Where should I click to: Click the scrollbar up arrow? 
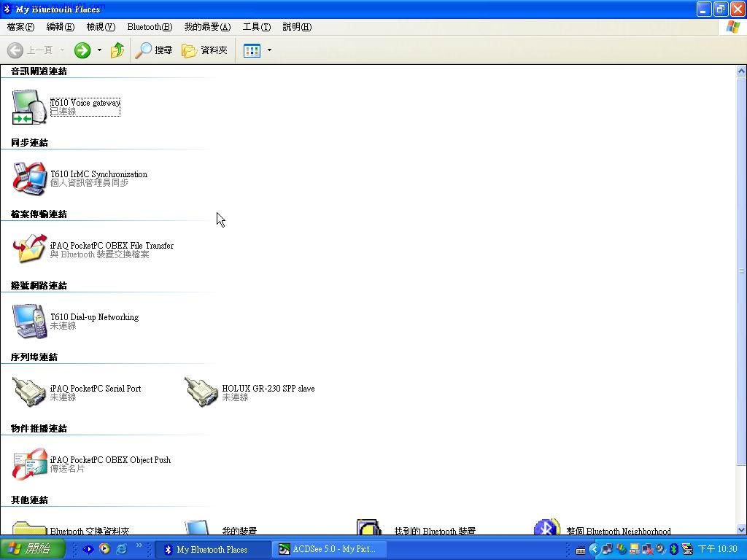(741, 71)
